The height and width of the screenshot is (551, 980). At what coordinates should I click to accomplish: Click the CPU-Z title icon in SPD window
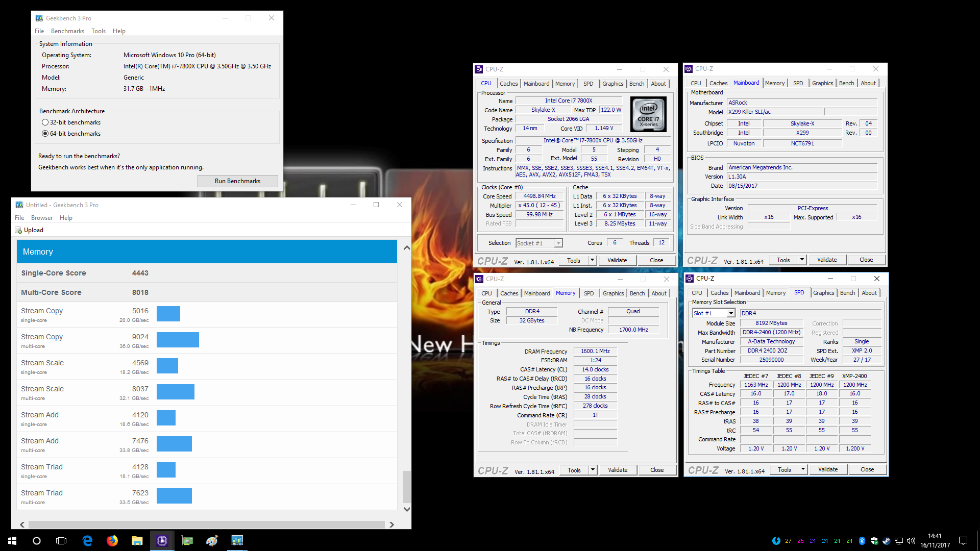[690, 279]
